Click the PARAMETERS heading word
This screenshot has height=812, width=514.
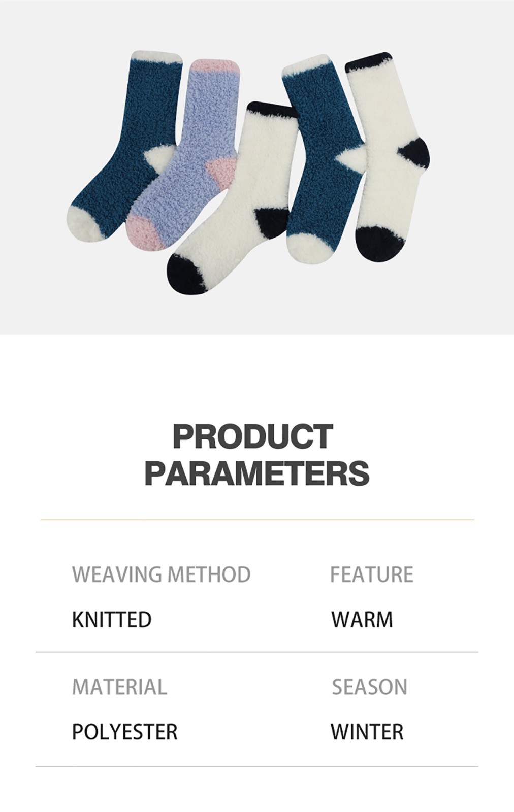pyautogui.click(x=257, y=473)
